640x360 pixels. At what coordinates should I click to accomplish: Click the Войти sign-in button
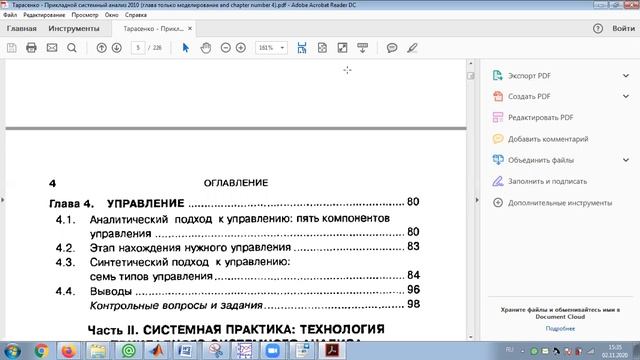[623, 28]
